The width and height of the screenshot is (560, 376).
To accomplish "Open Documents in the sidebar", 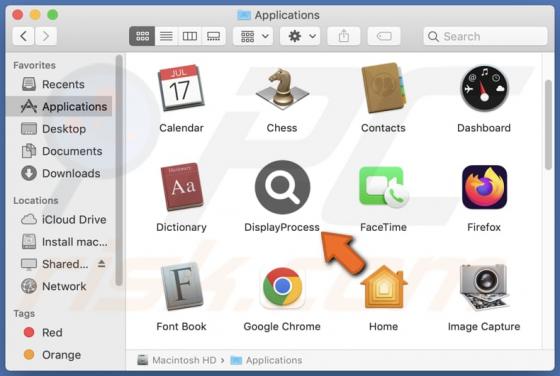I will tap(59, 151).
